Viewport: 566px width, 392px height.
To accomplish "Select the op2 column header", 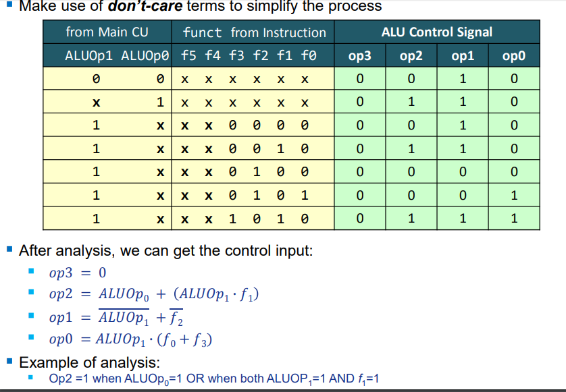I will [411, 55].
